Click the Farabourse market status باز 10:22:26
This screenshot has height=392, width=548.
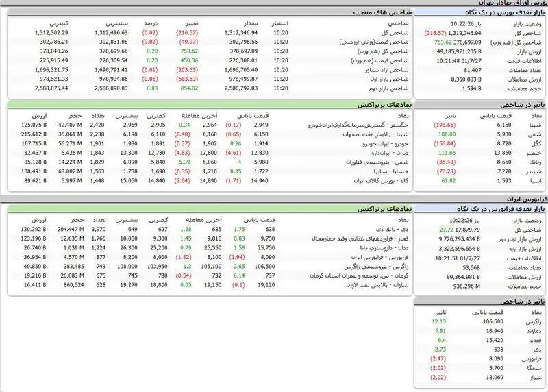tap(465, 221)
